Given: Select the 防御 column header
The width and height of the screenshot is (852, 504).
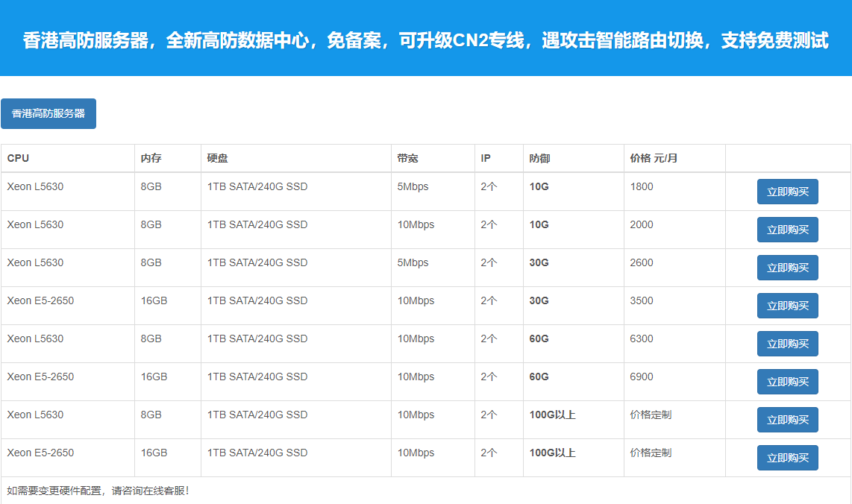Looking at the screenshot, I should pyautogui.click(x=540, y=158).
